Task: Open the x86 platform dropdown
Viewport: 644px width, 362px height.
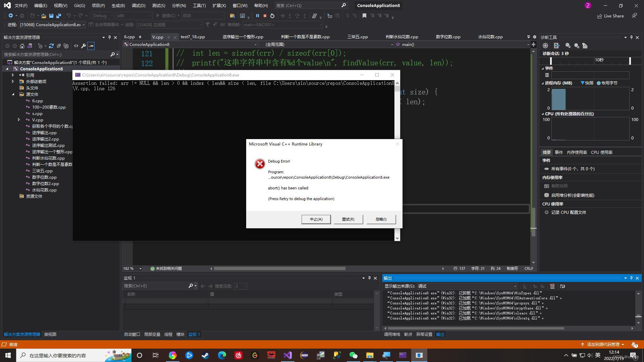Action: pos(134,16)
